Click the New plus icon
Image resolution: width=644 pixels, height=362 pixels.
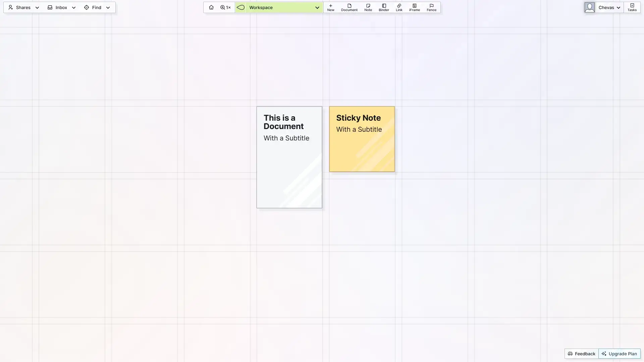331,7
